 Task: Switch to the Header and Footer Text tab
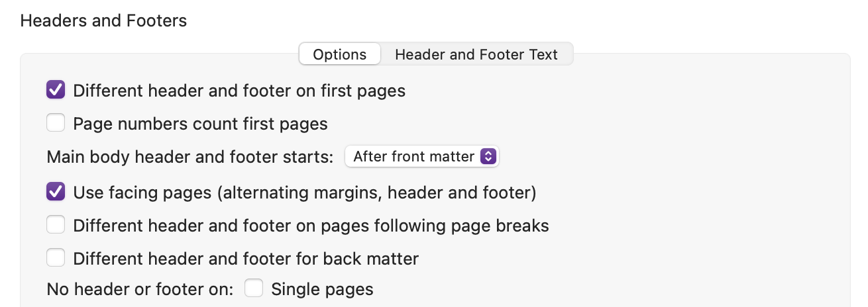point(476,54)
